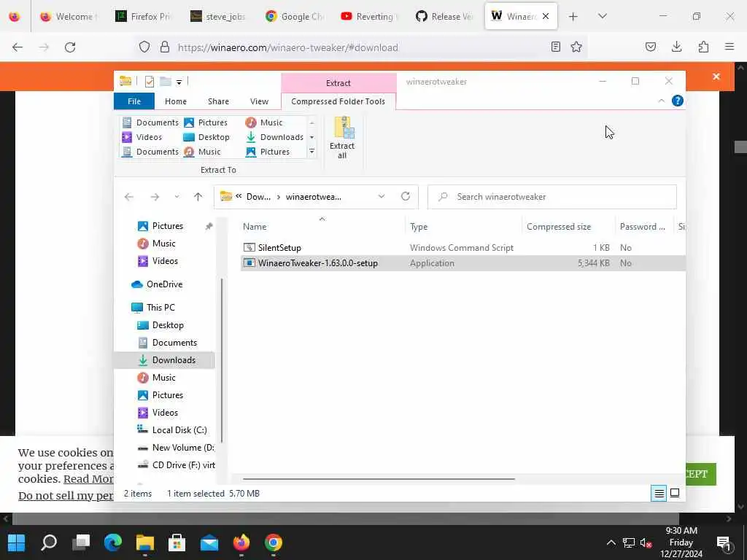Open Save to Pocket icon in Firefox
Screen dimensions: 747x560
click(650, 47)
